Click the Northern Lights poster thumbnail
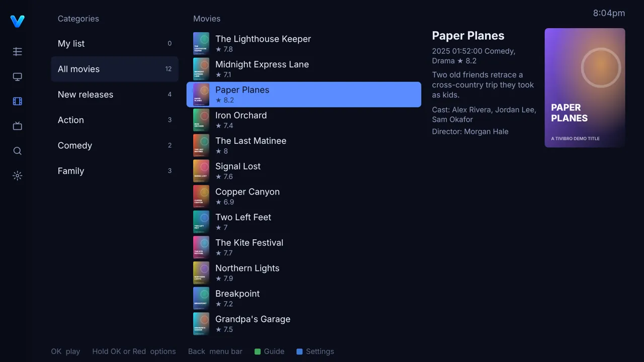644x362 pixels. [201, 273]
